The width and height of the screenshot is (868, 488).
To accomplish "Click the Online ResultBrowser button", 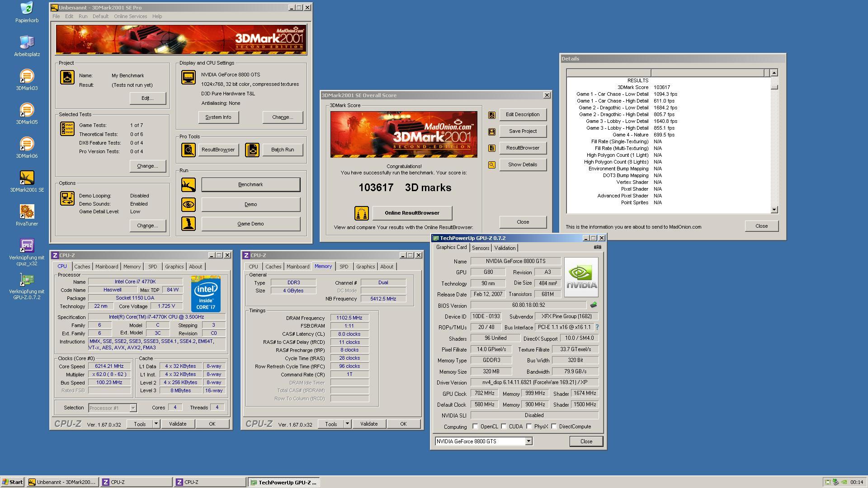I will [x=412, y=213].
